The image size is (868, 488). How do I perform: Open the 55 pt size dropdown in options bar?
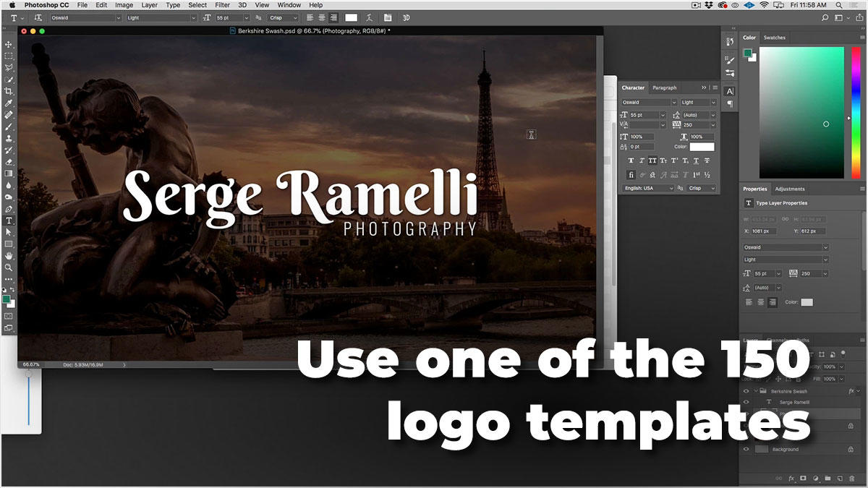click(232, 17)
